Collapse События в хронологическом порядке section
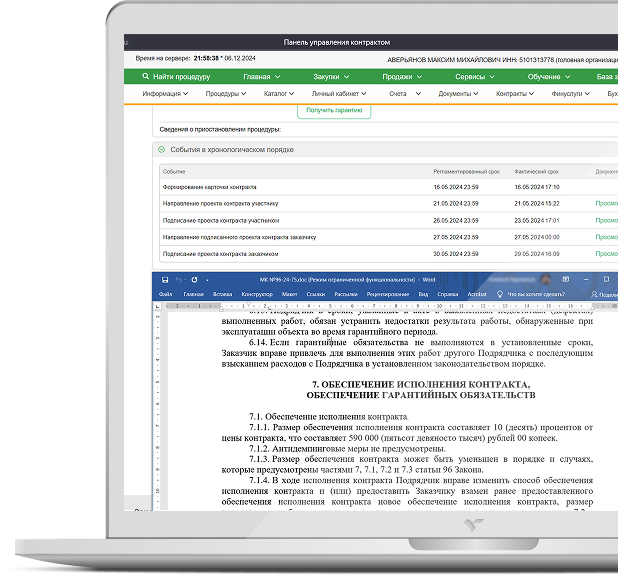The width and height of the screenshot is (618, 575). 161,149
